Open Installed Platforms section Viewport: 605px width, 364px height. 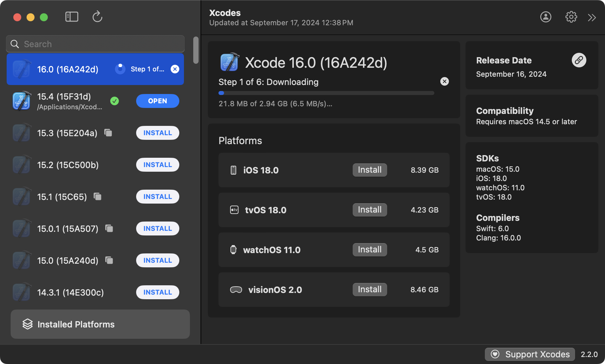(100, 324)
